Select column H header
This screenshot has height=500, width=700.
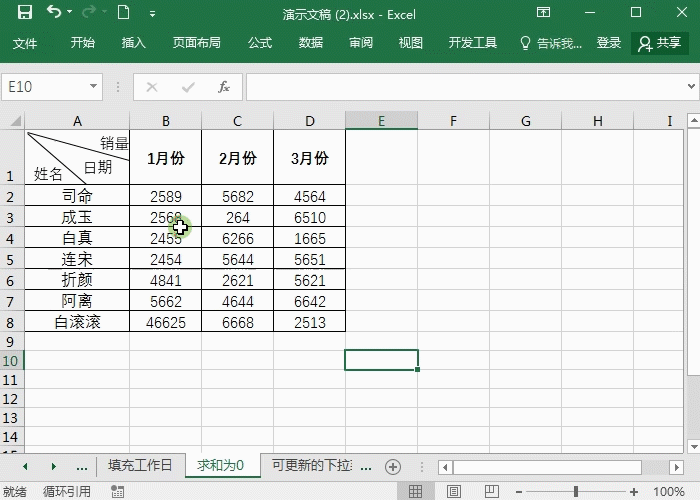coord(598,121)
